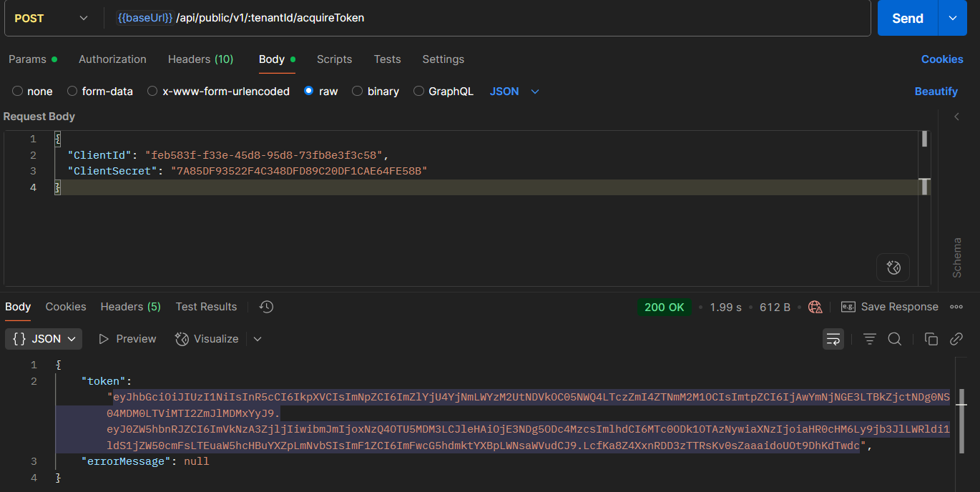980x492 pixels.
Task: Click the request URL input field
Action: tap(489, 18)
